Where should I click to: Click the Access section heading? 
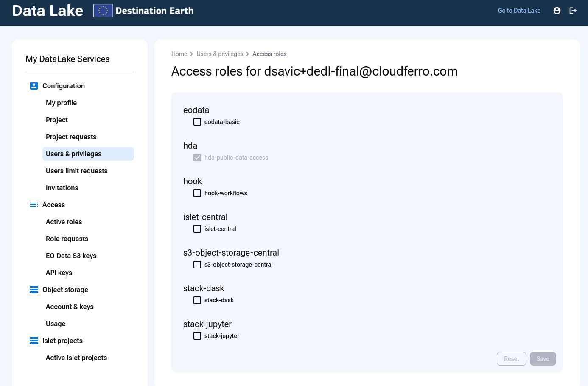click(53, 205)
